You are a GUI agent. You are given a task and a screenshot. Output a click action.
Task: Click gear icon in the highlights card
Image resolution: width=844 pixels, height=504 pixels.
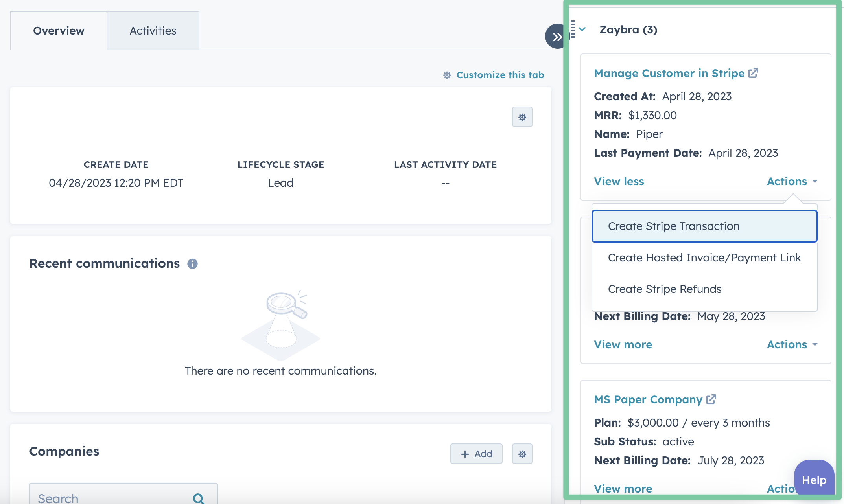tap(522, 117)
